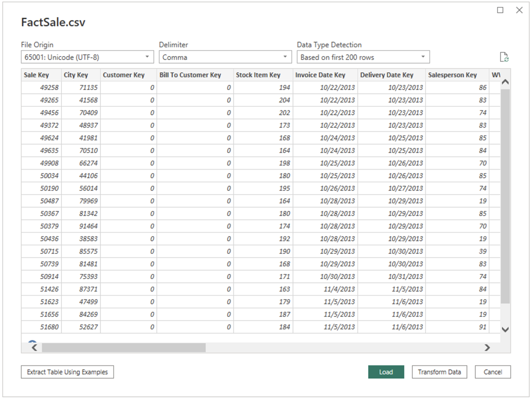The image size is (532, 399).
Task: Click the refresh preview file icon
Action: click(x=504, y=57)
